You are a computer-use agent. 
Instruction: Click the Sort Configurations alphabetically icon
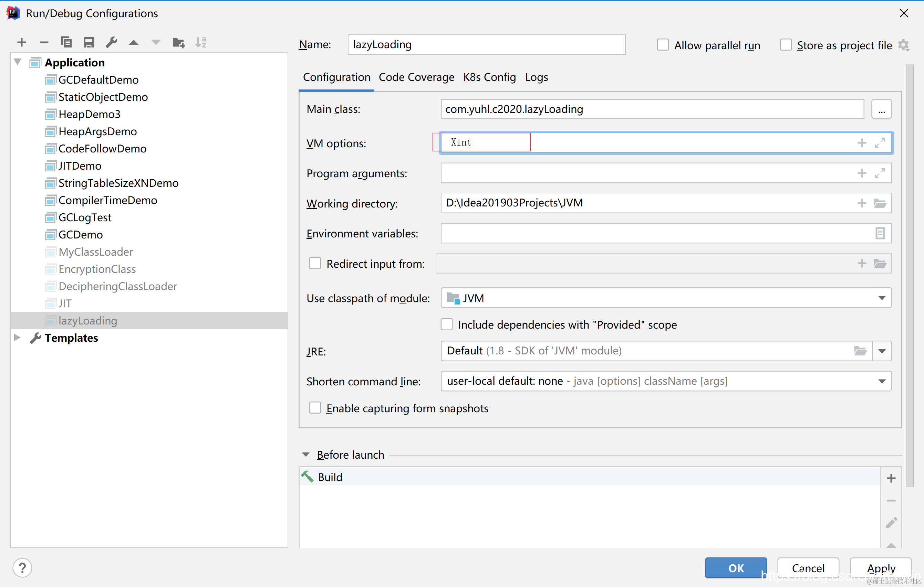tap(201, 42)
